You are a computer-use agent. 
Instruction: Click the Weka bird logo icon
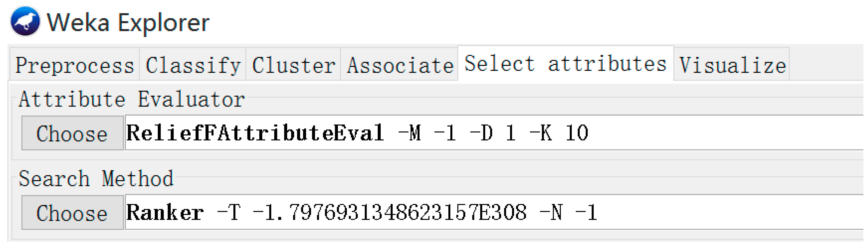(25, 21)
